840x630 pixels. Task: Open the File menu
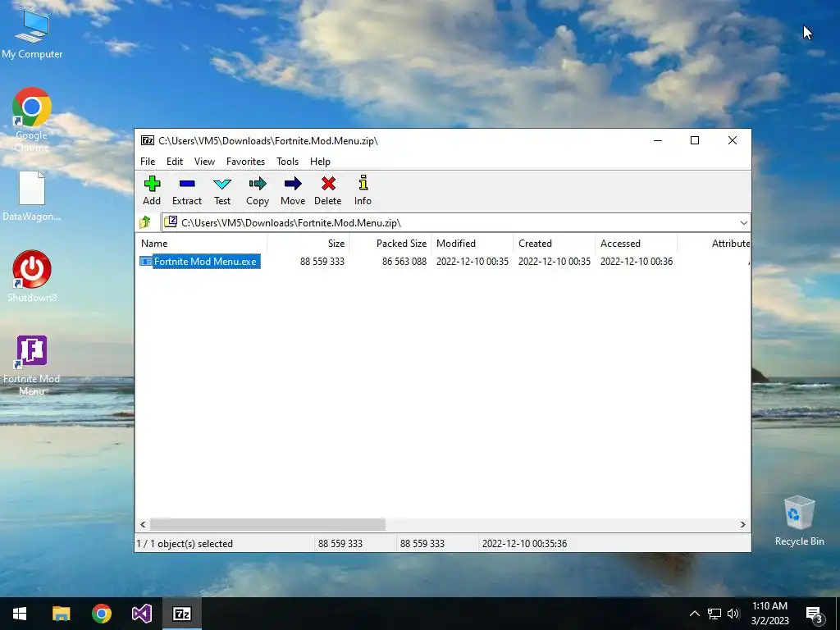pyautogui.click(x=148, y=162)
